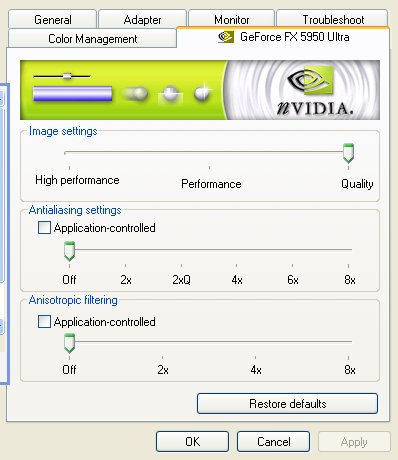Switch to the General tab
Viewport: 398px width, 460px height.
click(53, 20)
